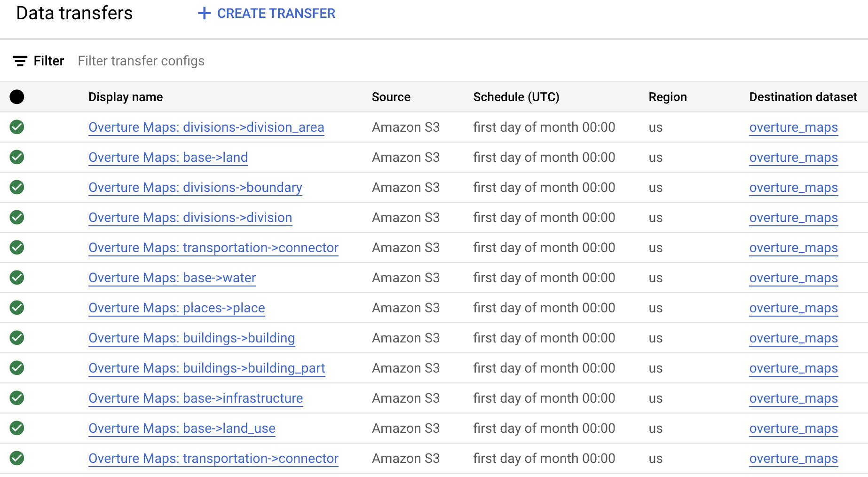Click region 'us' in divisions->division row
868x477 pixels.
click(655, 218)
